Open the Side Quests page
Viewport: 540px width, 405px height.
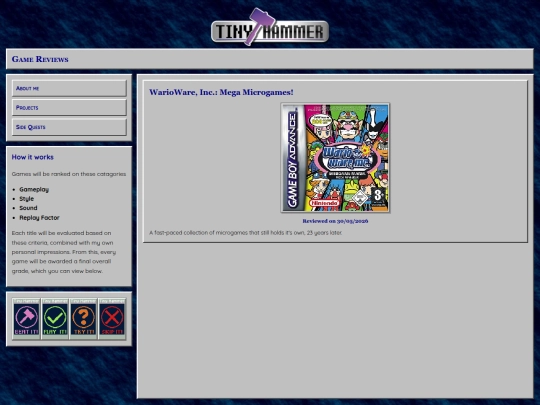pos(69,127)
